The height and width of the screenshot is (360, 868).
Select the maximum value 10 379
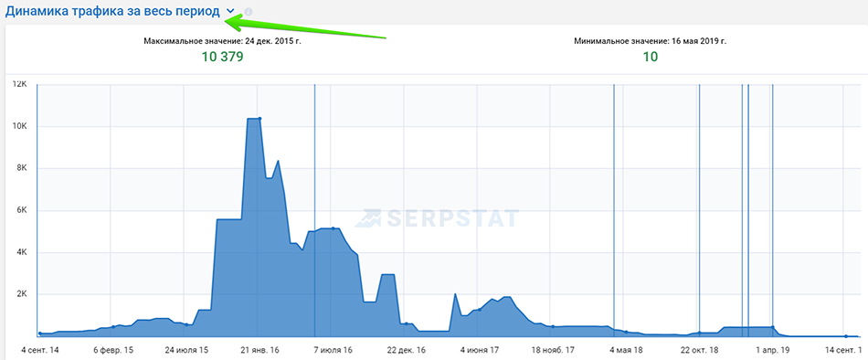coord(223,57)
